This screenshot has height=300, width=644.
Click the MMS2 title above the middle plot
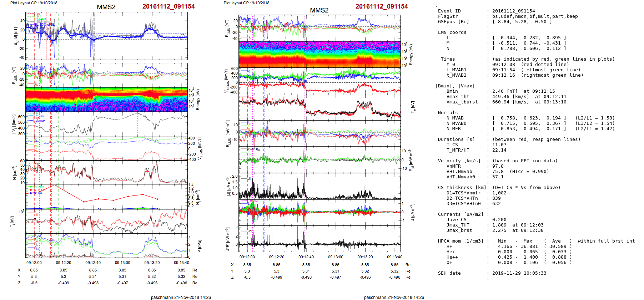319,10
